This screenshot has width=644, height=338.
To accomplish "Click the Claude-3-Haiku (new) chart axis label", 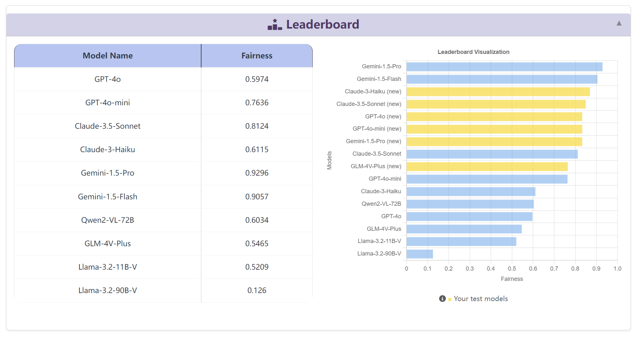I will point(373,91).
